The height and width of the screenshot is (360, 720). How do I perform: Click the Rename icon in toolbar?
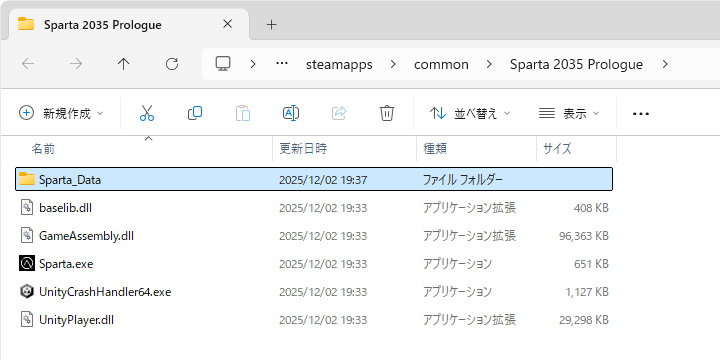[x=291, y=113]
